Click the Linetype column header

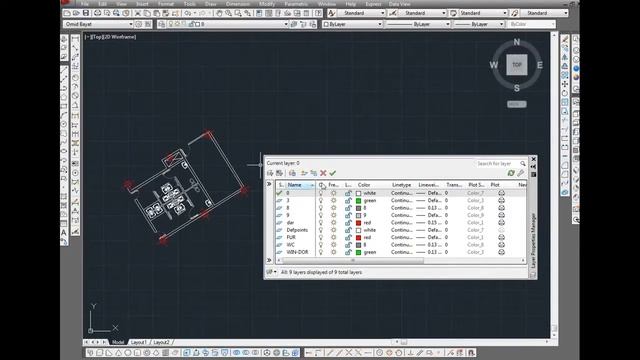(x=401, y=185)
